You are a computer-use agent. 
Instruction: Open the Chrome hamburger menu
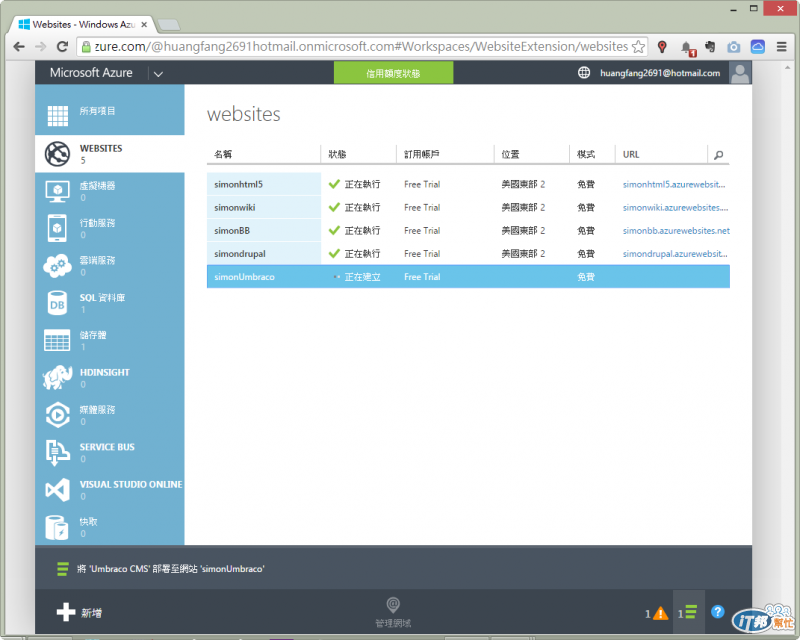click(x=781, y=46)
